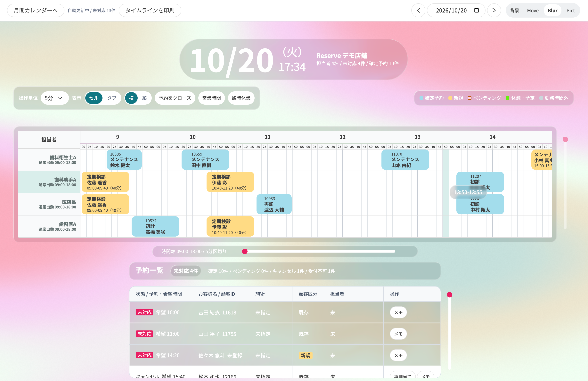Select 背景 background option
588x381 pixels.
tap(514, 11)
